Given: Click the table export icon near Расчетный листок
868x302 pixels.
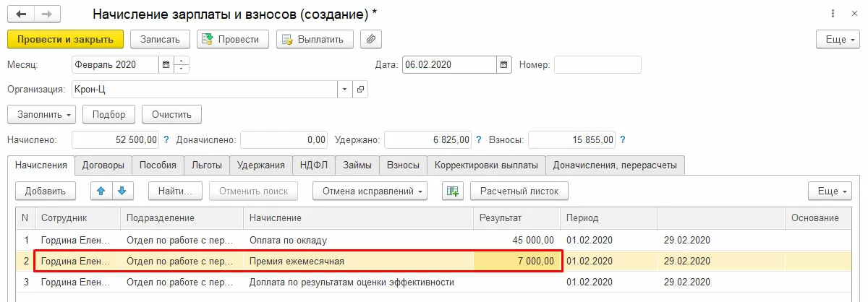Looking at the screenshot, I should click(454, 191).
